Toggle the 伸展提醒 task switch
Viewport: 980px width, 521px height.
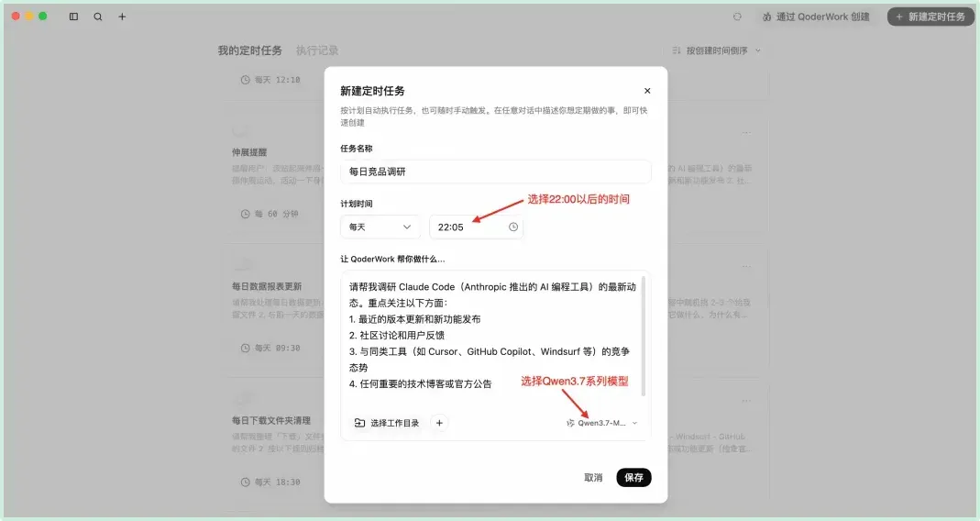pos(241,132)
